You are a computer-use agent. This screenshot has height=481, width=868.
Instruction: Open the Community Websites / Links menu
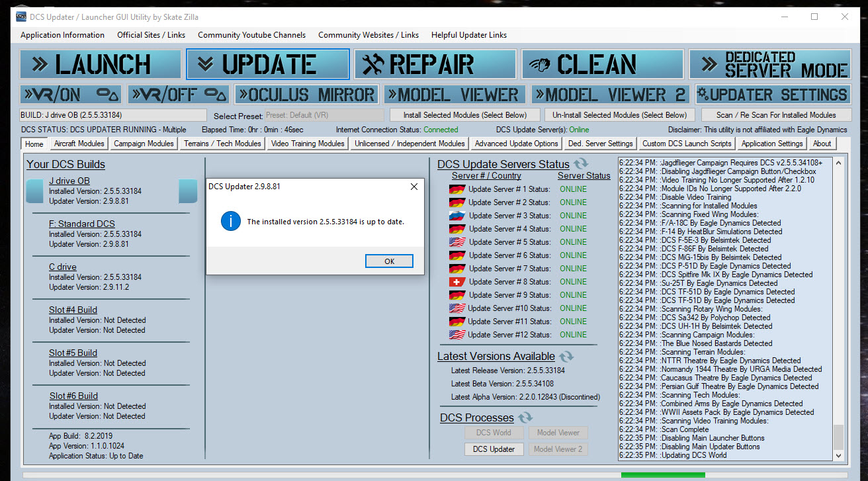pos(369,35)
